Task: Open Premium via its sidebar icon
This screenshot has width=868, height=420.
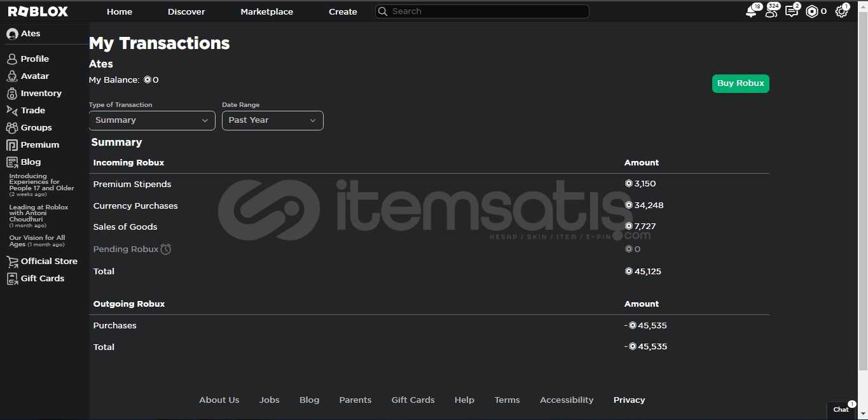Action: pyautogui.click(x=11, y=145)
